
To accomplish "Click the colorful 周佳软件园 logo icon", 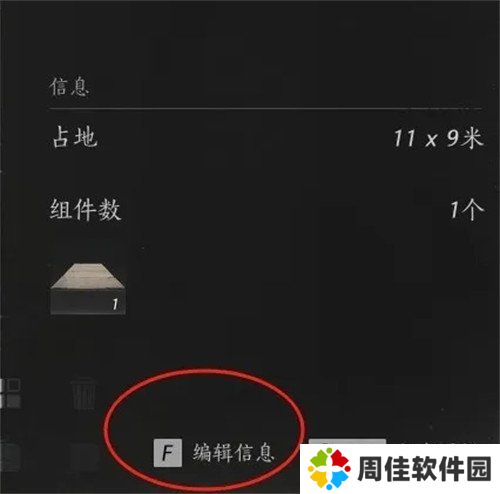I will [x=329, y=469].
